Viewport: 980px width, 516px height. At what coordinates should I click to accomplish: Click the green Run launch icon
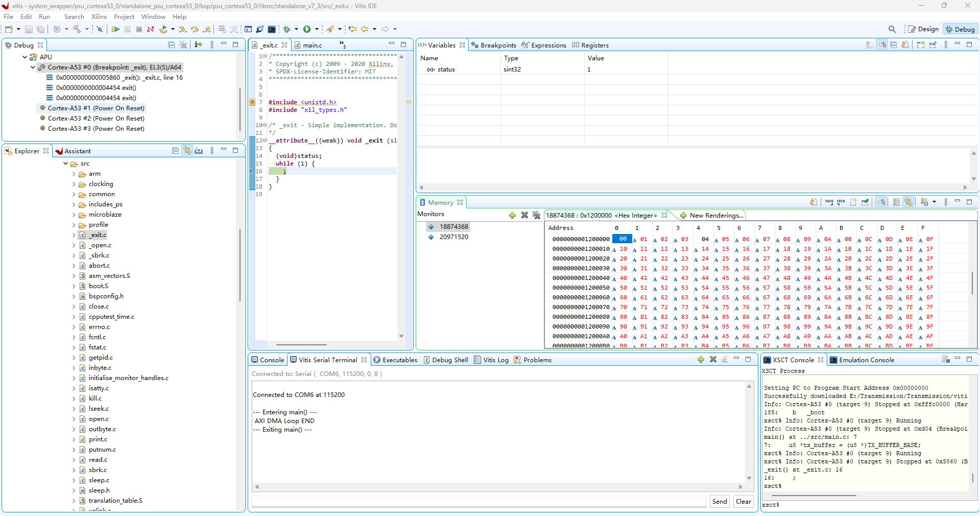(x=307, y=29)
